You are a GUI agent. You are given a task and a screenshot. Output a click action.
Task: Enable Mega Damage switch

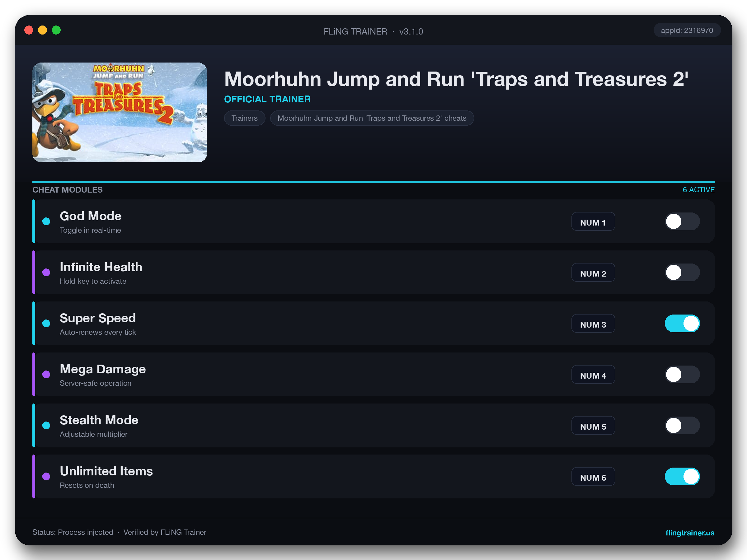click(682, 374)
